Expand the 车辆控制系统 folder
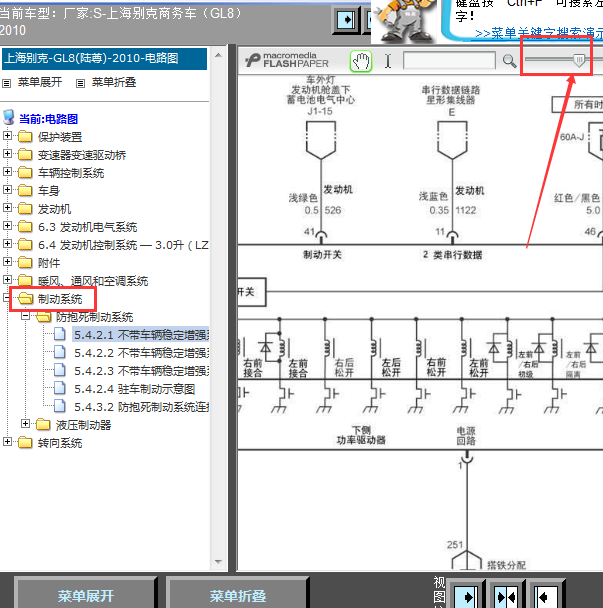 (7, 171)
